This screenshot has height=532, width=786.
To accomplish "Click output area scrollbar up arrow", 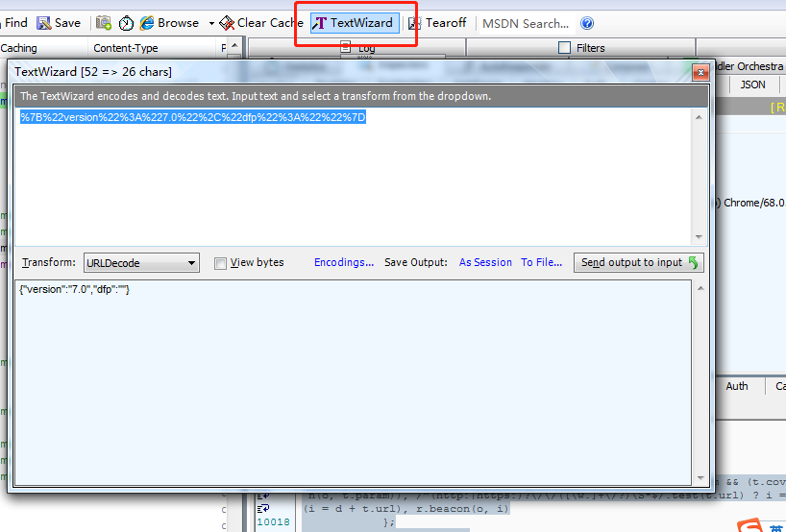I will tap(700, 288).
